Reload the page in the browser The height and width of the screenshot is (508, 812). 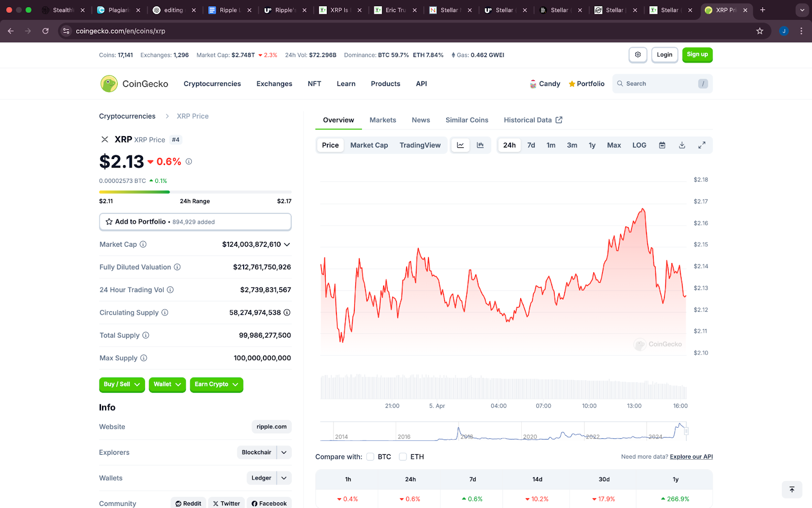pos(46,31)
